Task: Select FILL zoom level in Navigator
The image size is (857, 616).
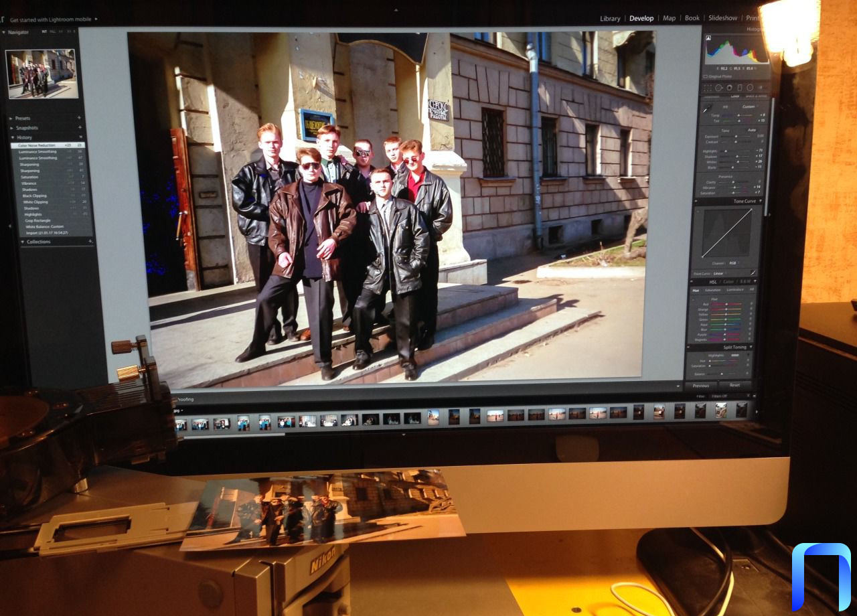Action: click(53, 31)
